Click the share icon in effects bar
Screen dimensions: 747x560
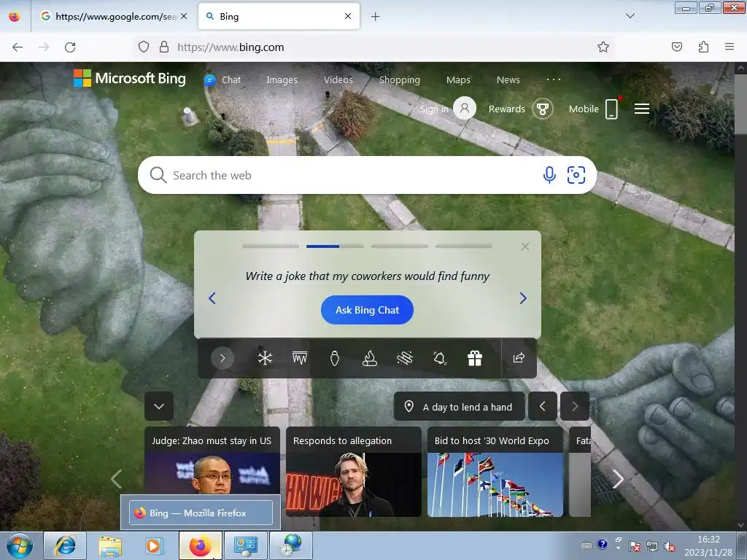pyautogui.click(x=519, y=358)
